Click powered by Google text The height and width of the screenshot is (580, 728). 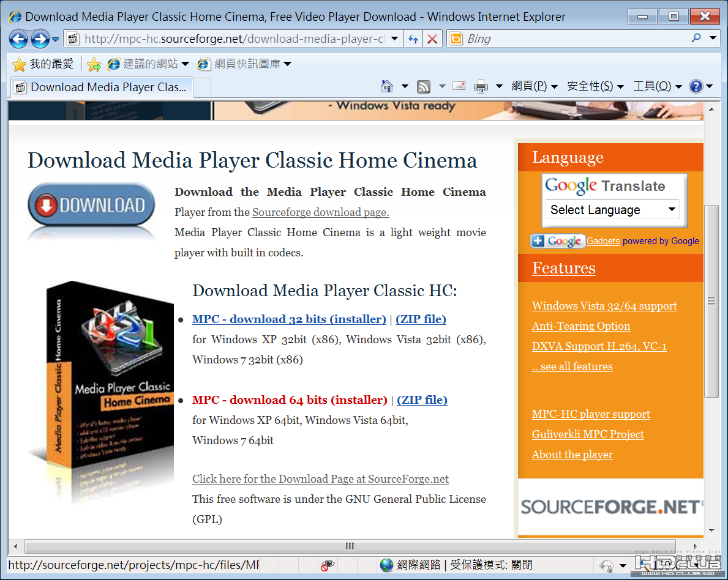661,241
